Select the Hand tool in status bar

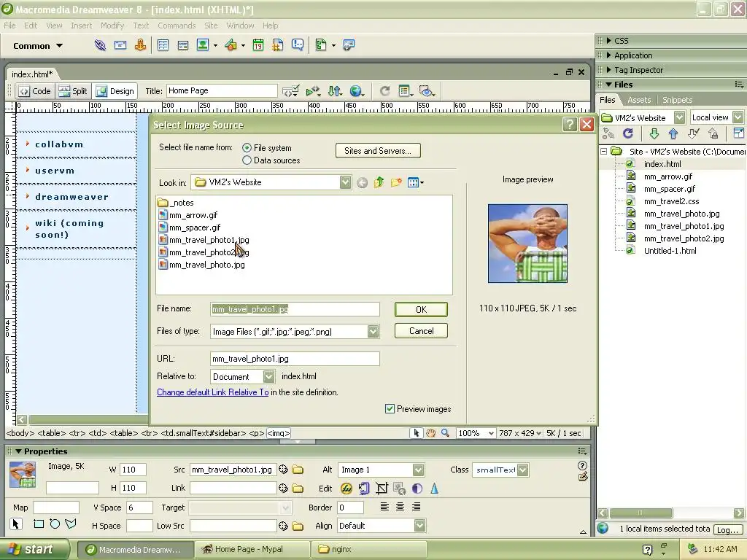pyautogui.click(x=430, y=433)
